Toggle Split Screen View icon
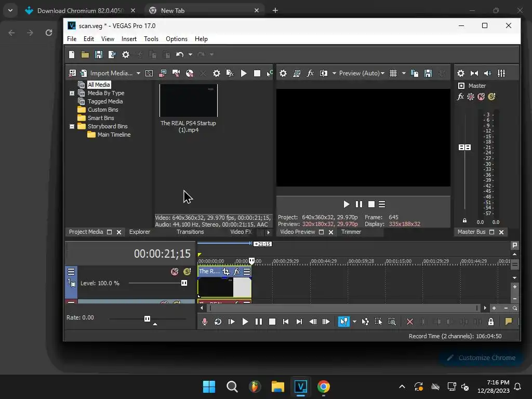 (324, 73)
